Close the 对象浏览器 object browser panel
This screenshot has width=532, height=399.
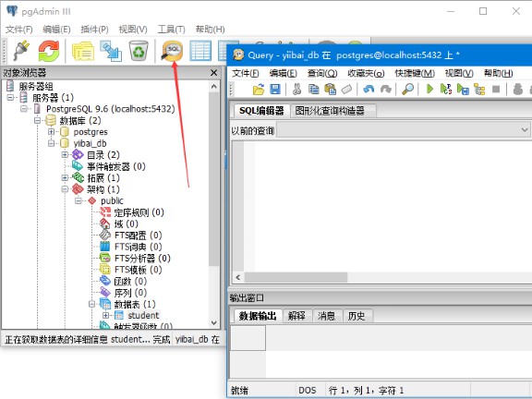[x=213, y=73]
